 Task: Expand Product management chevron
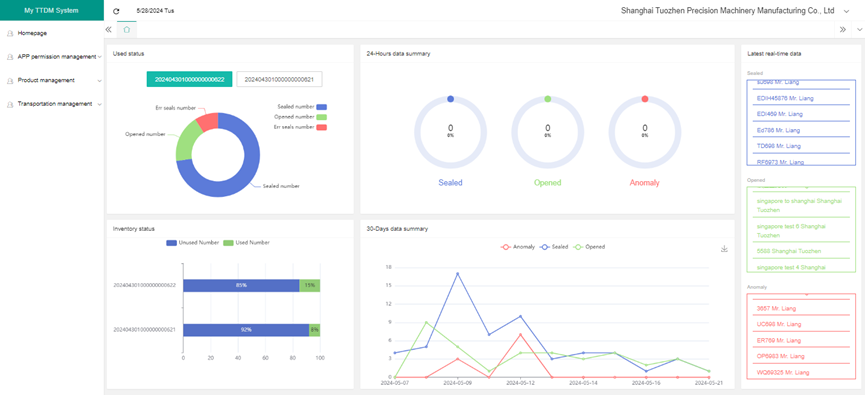pyautogui.click(x=99, y=81)
